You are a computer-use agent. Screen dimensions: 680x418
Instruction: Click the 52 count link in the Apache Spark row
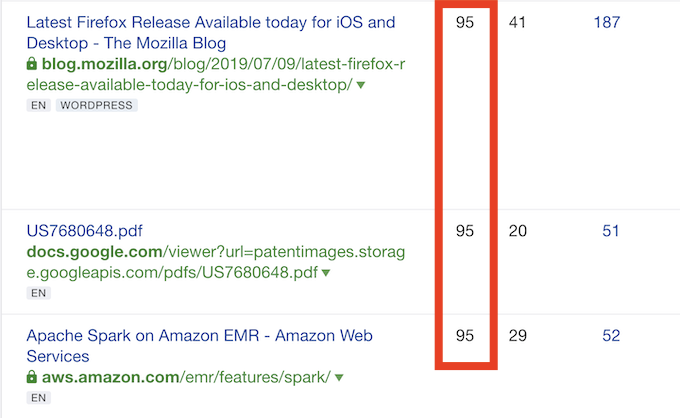[x=611, y=336]
